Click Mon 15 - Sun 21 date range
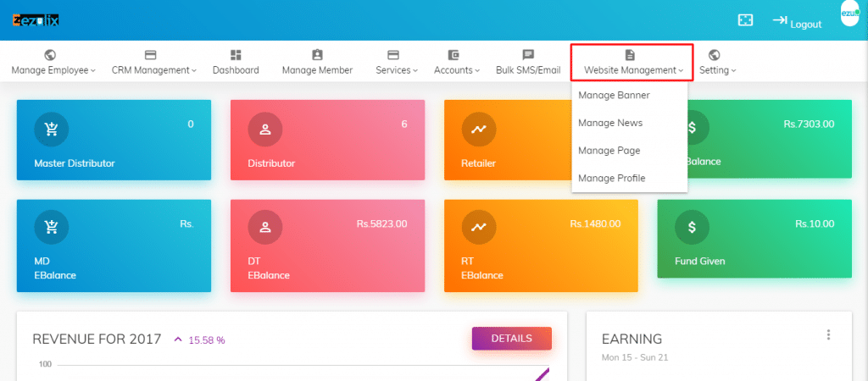The height and width of the screenshot is (381, 868). 635,358
